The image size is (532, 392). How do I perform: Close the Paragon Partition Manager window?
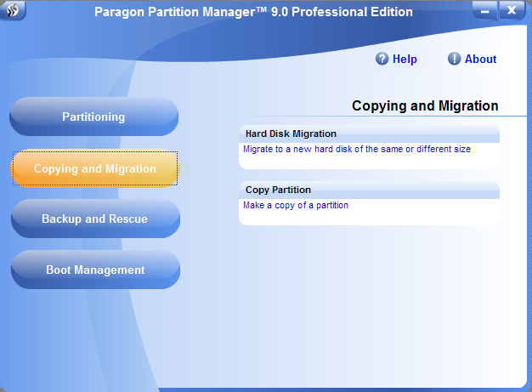512,11
